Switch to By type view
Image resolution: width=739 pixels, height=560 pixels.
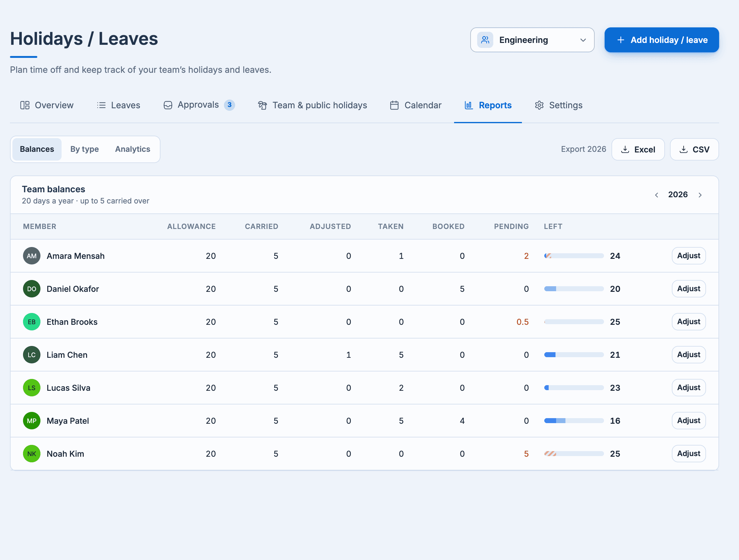(x=85, y=149)
